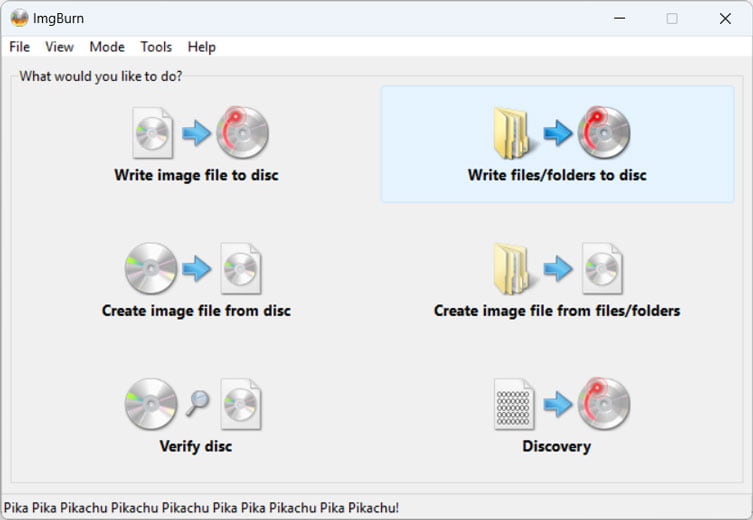The image size is (753, 520).
Task: Choose the Write image file to disc label
Action: point(196,175)
